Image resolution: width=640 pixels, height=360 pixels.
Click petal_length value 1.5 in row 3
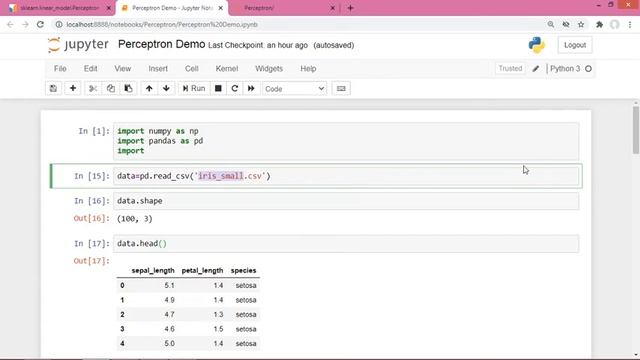point(218,329)
